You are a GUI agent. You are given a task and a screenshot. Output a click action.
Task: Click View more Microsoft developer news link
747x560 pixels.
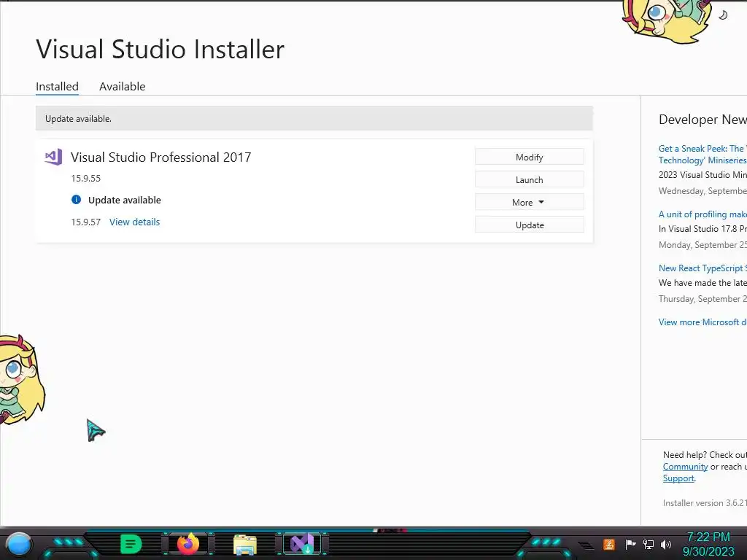tap(703, 322)
